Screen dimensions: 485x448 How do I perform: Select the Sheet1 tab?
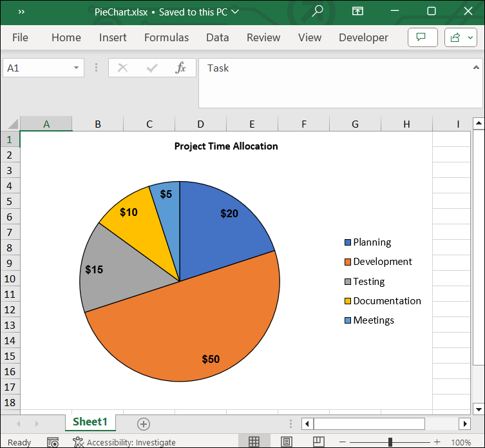[x=90, y=422]
